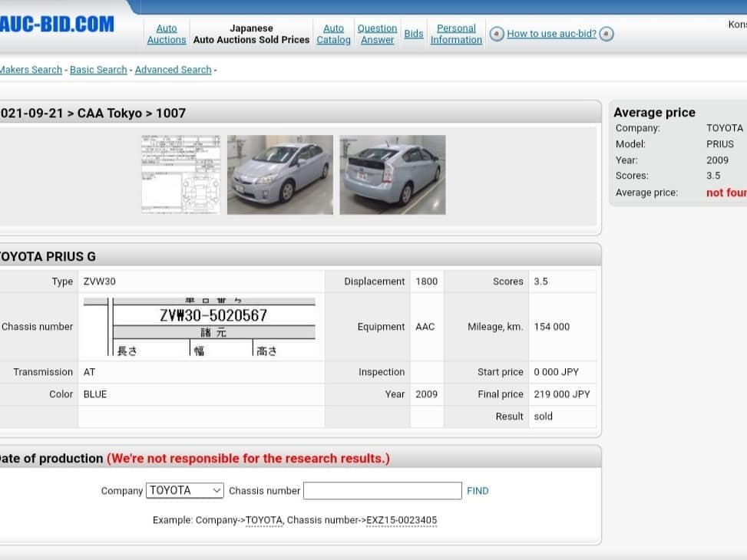Open the Makers Search link

coord(31,70)
